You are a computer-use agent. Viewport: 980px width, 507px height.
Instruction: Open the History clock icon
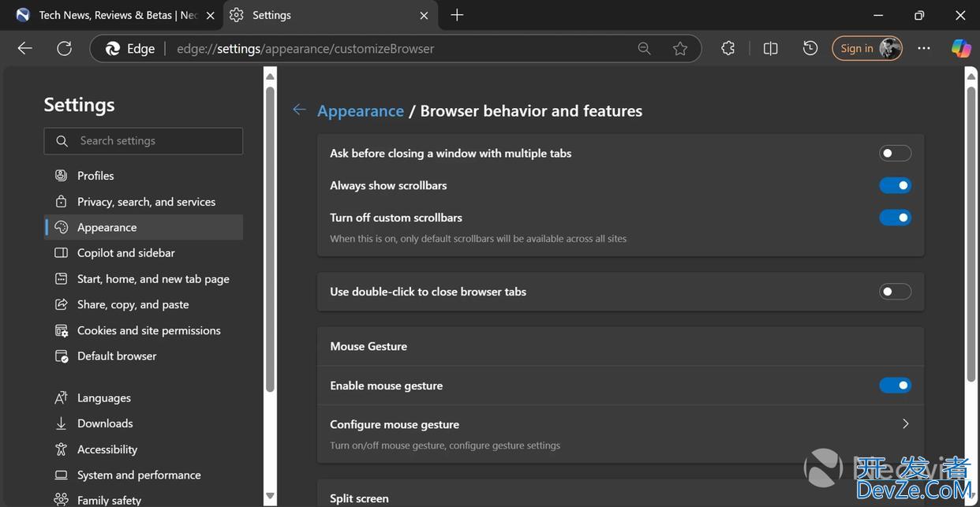point(810,49)
